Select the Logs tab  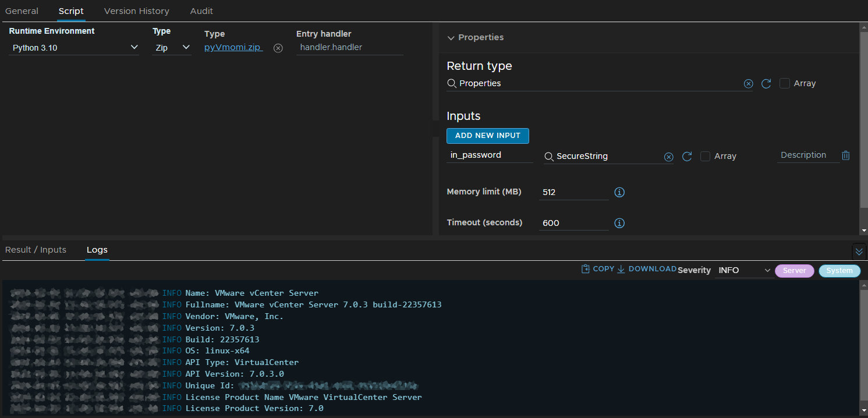[97, 250]
